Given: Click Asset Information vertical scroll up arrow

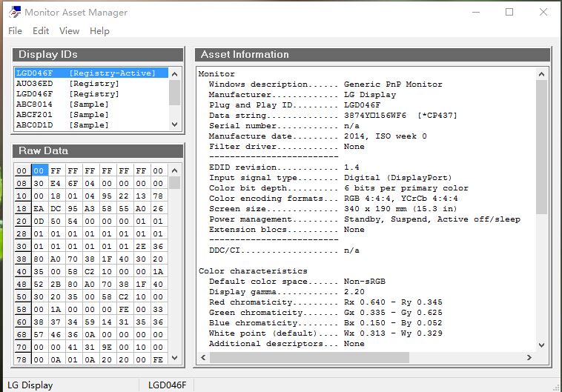Looking at the screenshot, I should tap(541, 74).
